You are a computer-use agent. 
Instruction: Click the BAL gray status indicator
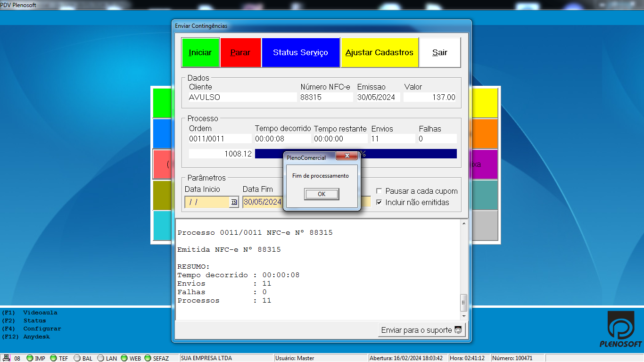coord(77,358)
